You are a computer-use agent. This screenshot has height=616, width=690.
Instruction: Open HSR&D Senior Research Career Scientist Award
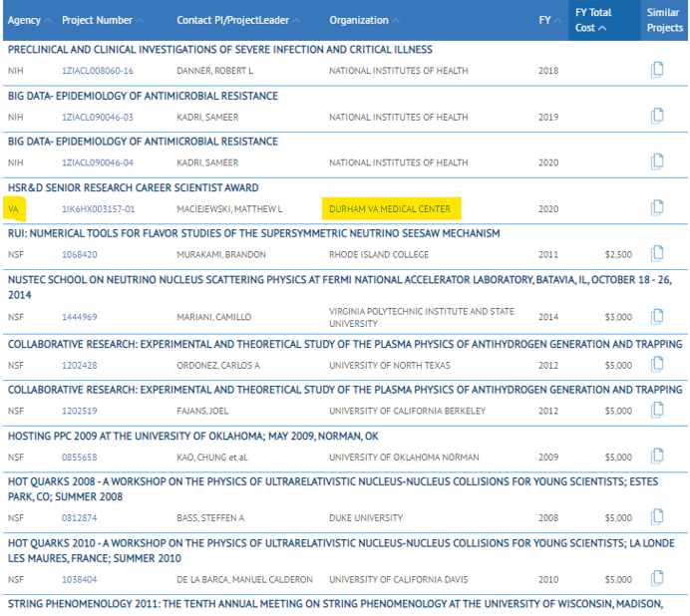tap(134, 187)
